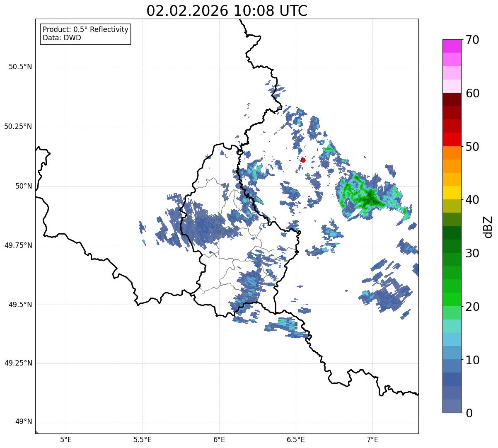Image resolution: width=498 pixels, height=448 pixels.
Task: Click the '6°E' longitude label
Action: coord(219,440)
